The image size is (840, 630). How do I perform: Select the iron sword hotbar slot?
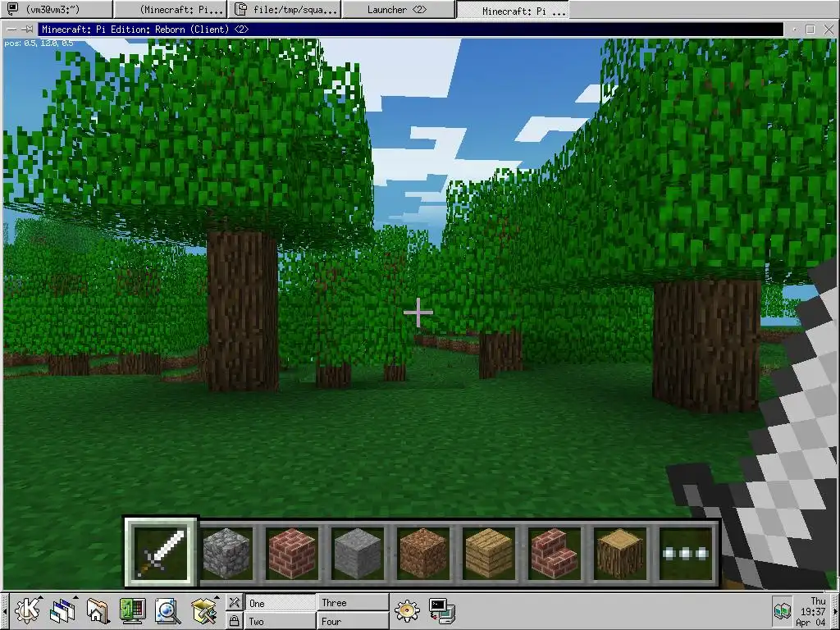tap(162, 553)
